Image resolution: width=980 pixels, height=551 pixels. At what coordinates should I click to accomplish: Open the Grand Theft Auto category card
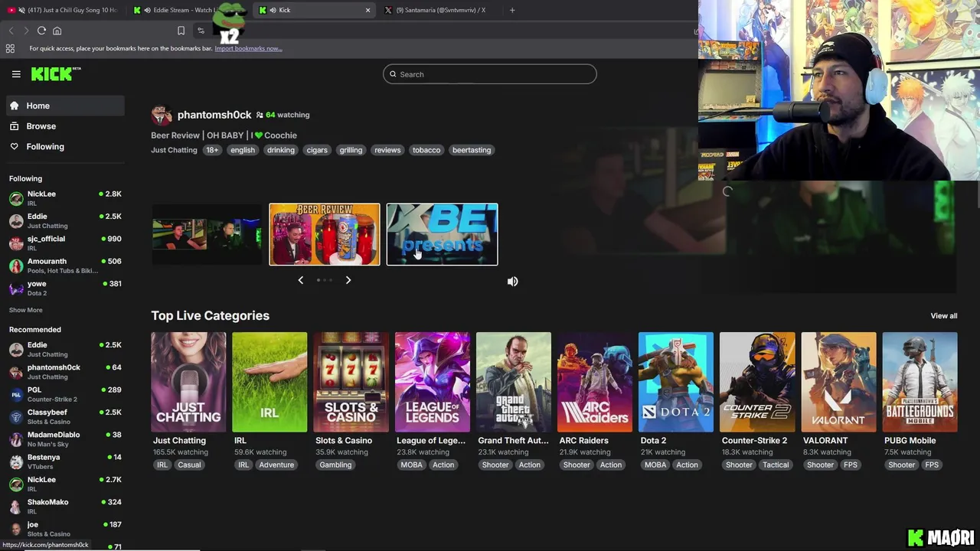(x=514, y=382)
